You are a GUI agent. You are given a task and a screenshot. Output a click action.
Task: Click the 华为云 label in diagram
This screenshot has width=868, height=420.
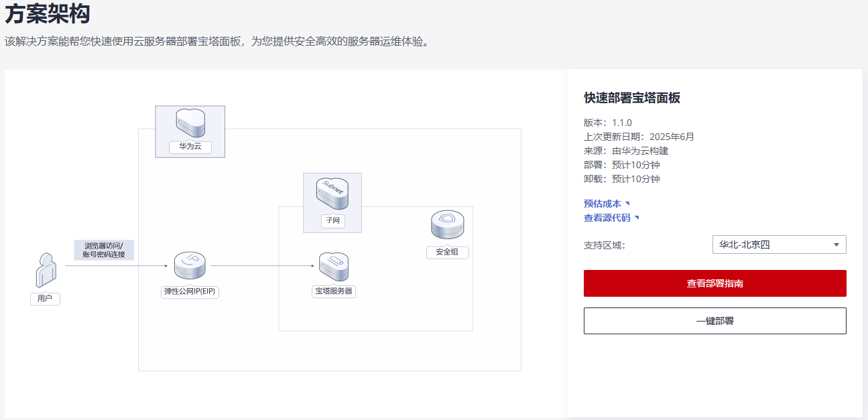click(190, 147)
